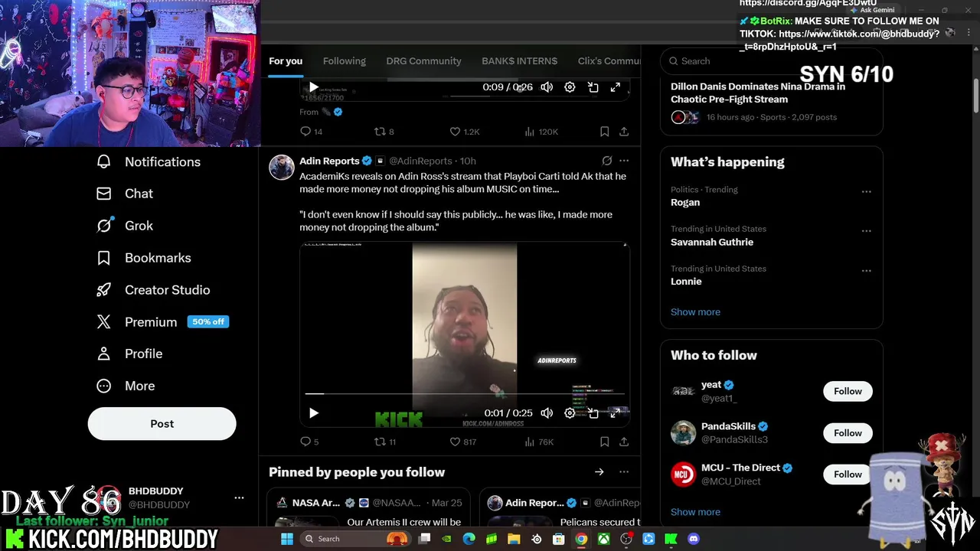This screenshot has width=980, height=551.
Task: Switch to the BANK$ INTERN$ tab
Action: (519, 61)
